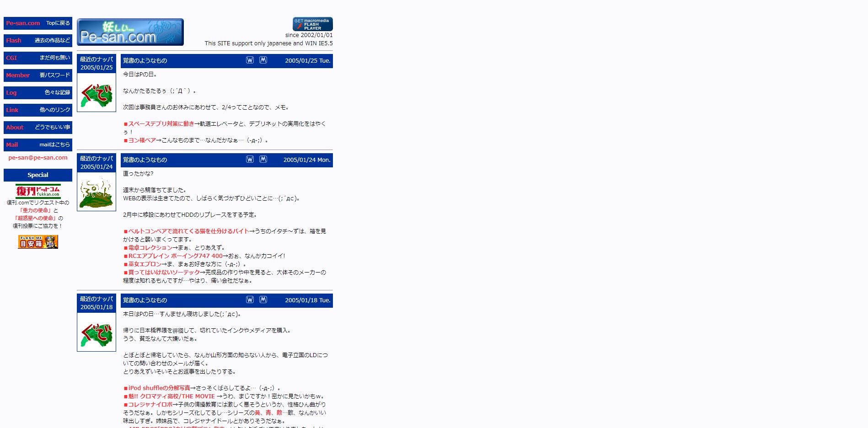This screenshot has height=428, width=868.
Task: Open the 「重力の使命」 link in Special
Action: 36,210
